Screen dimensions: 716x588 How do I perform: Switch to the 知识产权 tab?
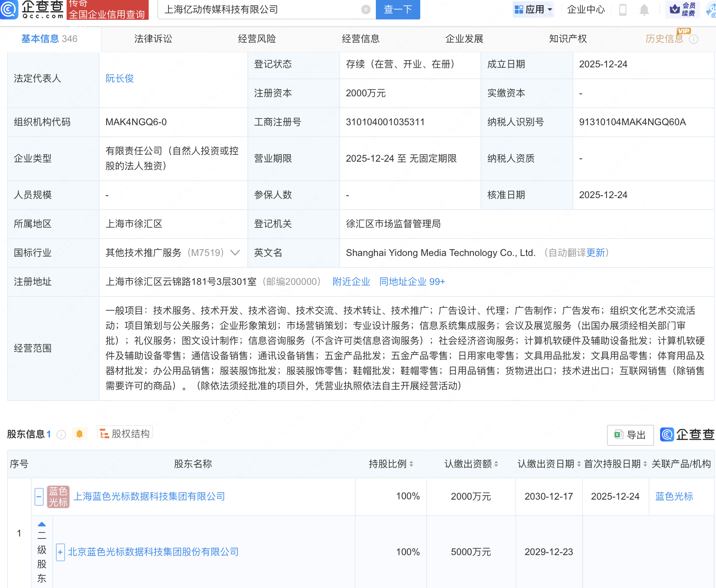click(567, 39)
